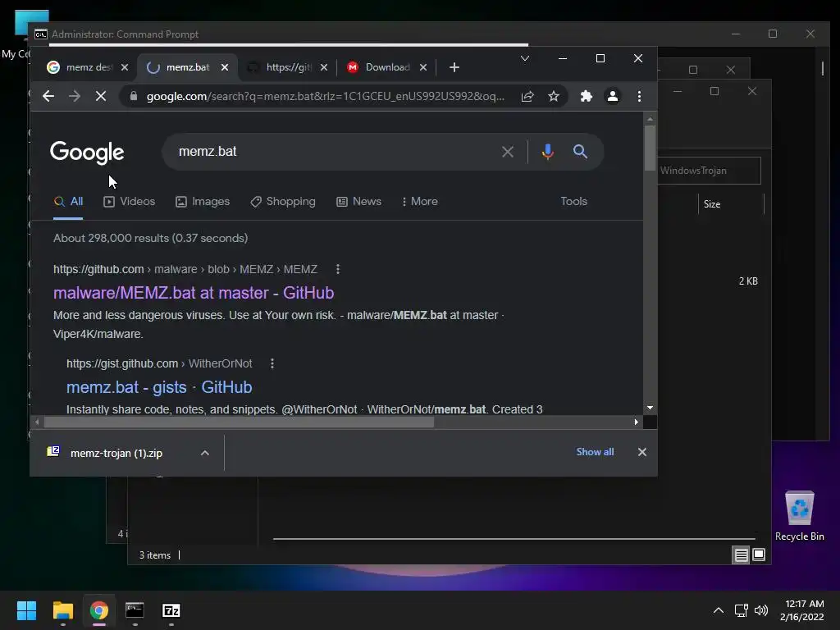Screen dimensions: 840x630
Task: Click the scroll down arrow in Chrome
Action: [650, 409]
